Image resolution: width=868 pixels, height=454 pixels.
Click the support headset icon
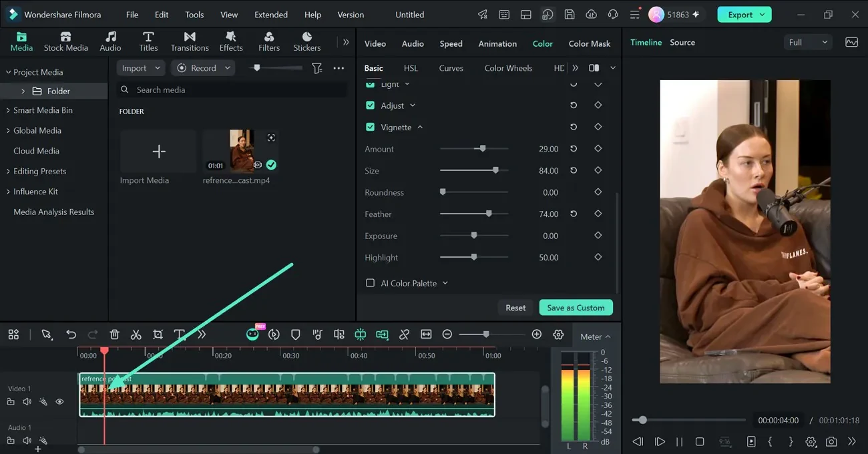[x=613, y=15]
